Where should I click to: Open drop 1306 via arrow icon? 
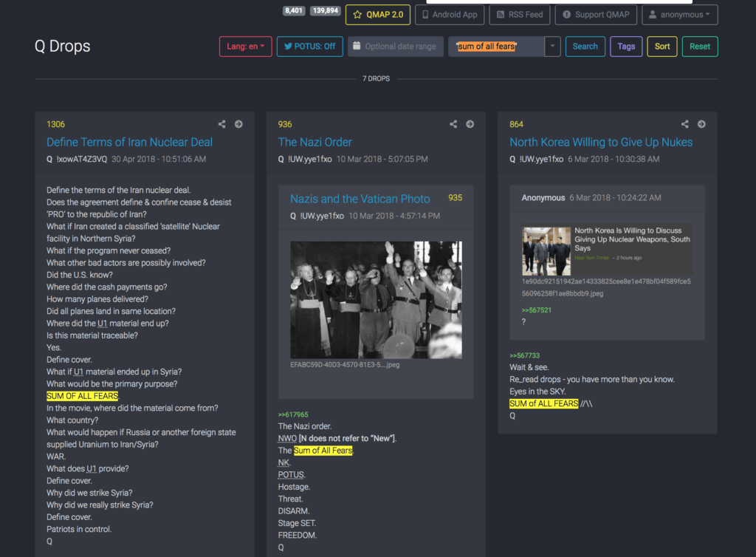click(x=238, y=124)
